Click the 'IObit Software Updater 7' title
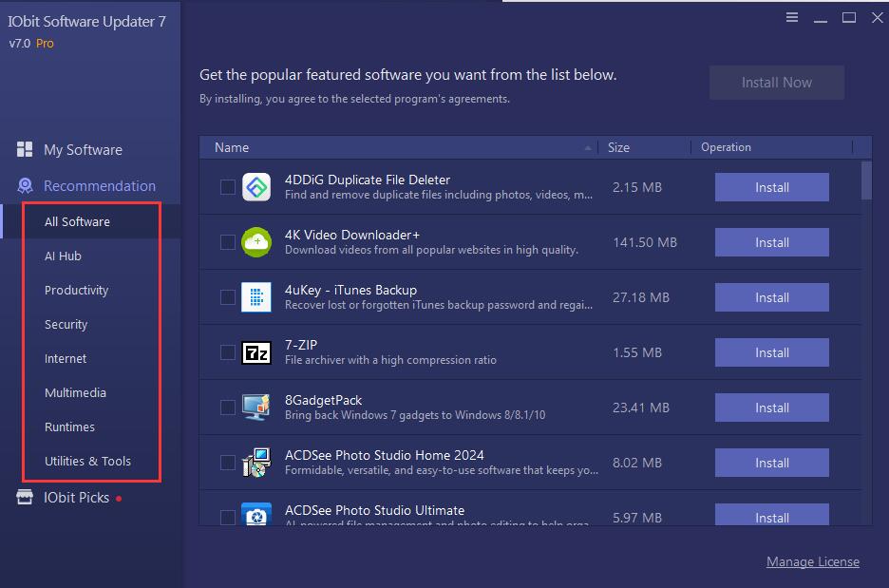This screenshot has width=889, height=588. click(x=86, y=22)
